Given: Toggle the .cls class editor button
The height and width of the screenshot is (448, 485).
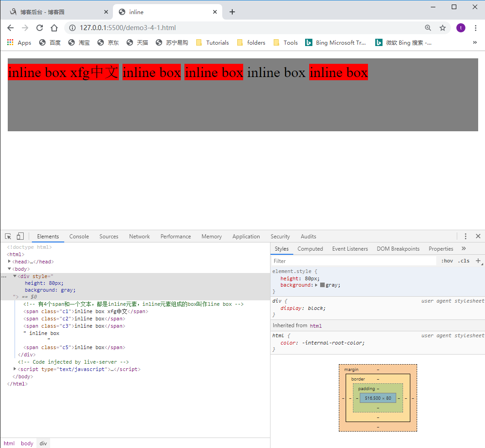Looking at the screenshot, I should click(x=463, y=261).
